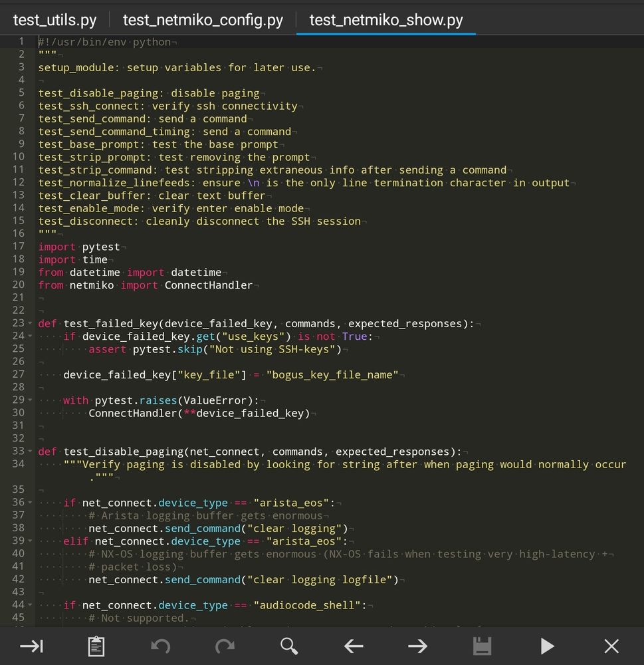The height and width of the screenshot is (665, 644).
Task: Tap the Tab indent icon
Action: pos(32,646)
